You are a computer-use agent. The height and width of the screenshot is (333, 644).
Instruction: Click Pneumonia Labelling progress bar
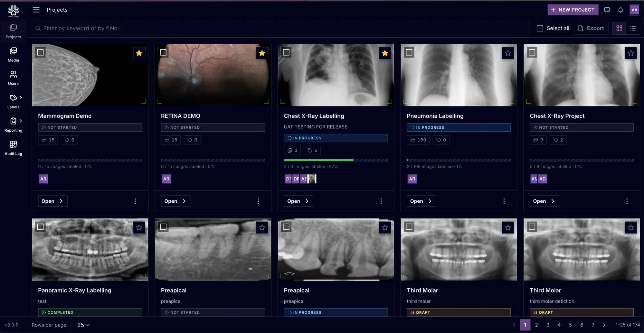click(x=459, y=160)
